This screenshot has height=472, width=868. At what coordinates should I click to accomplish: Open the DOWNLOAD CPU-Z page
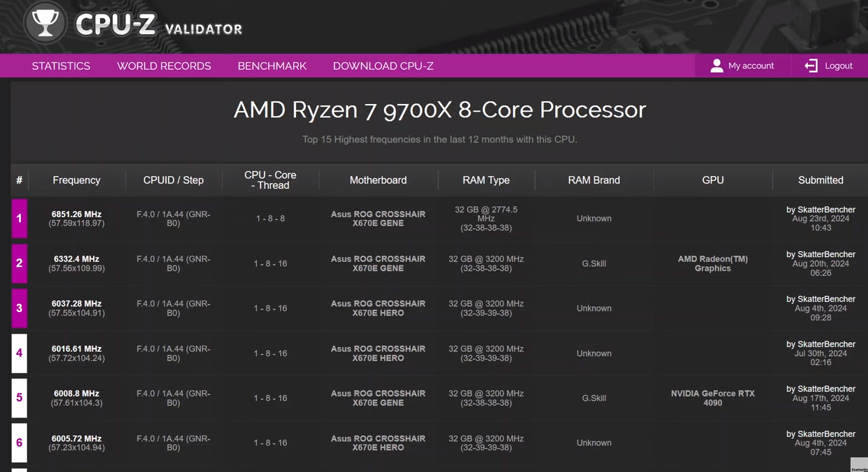click(383, 66)
